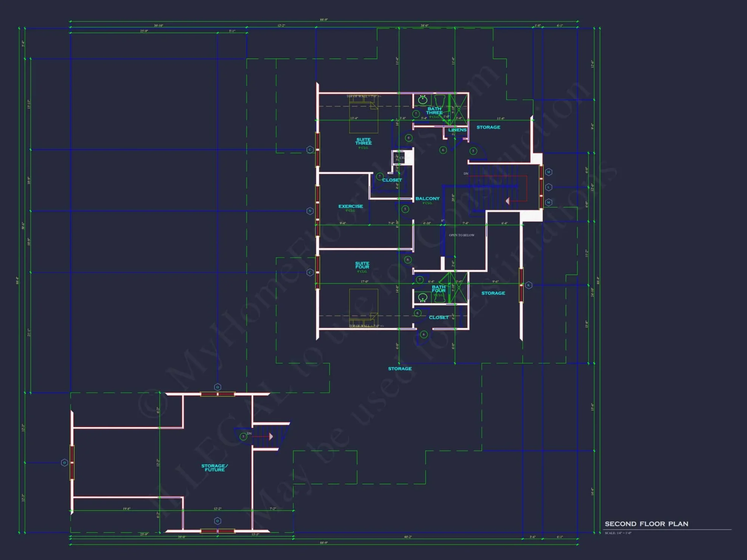Select the Bath Three toilet symbol
Viewport: 747px width, 560px height.
[x=439, y=100]
